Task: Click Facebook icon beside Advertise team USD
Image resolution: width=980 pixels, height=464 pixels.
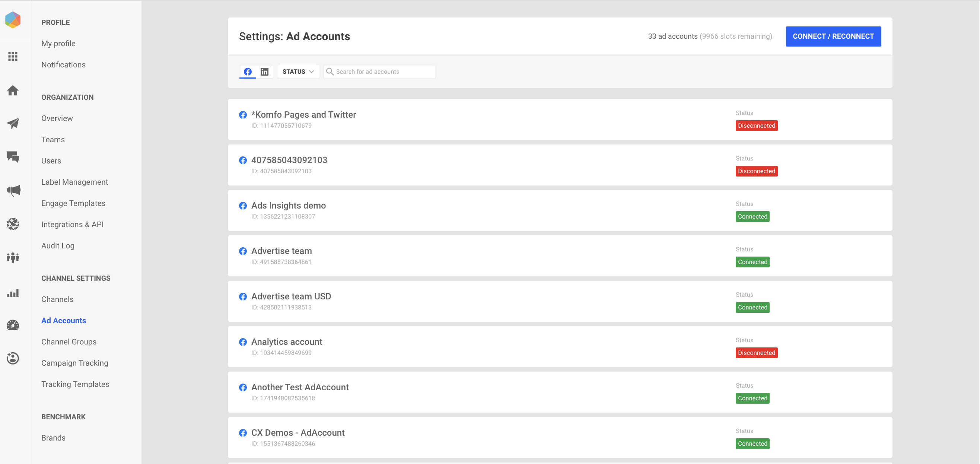Action: click(243, 296)
